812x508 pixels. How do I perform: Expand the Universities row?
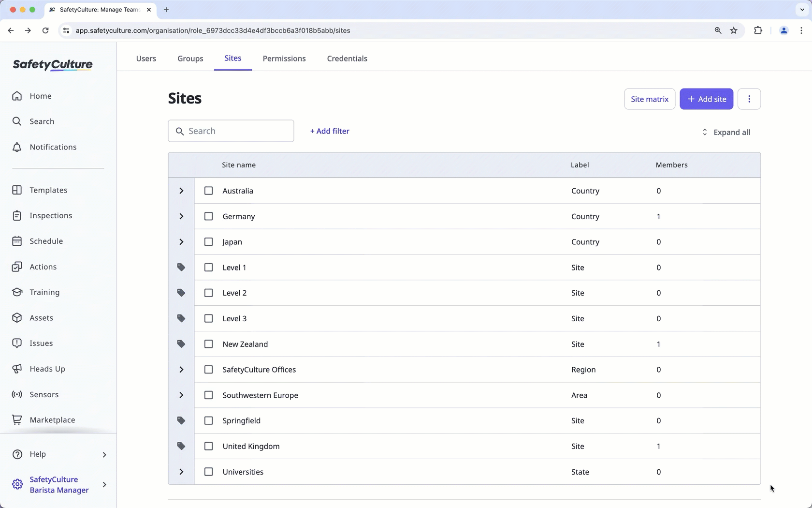181,472
